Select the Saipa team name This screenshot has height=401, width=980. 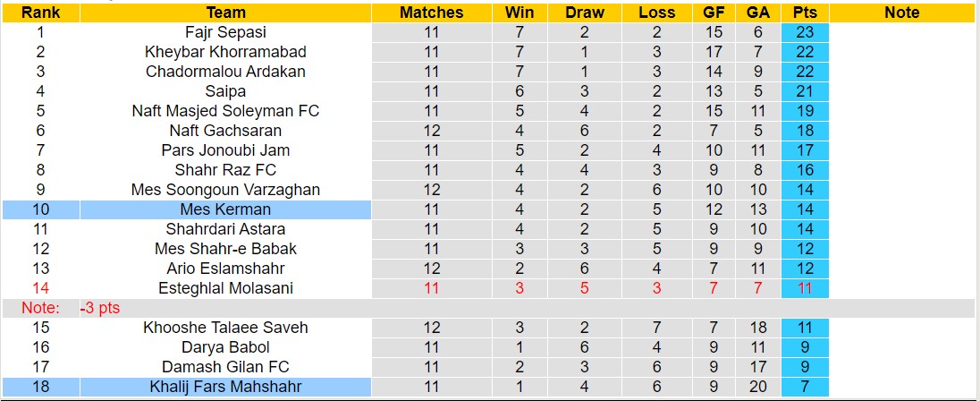[225, 91]
